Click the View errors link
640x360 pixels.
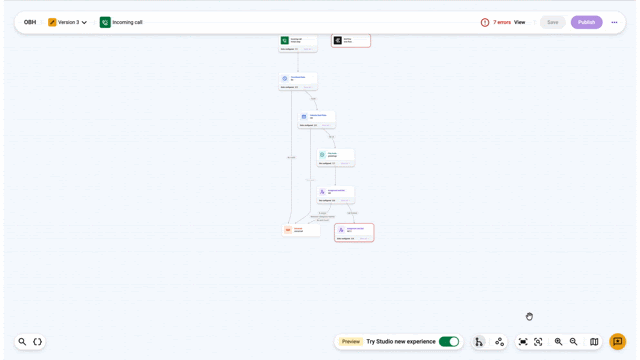tap(519, 22)
